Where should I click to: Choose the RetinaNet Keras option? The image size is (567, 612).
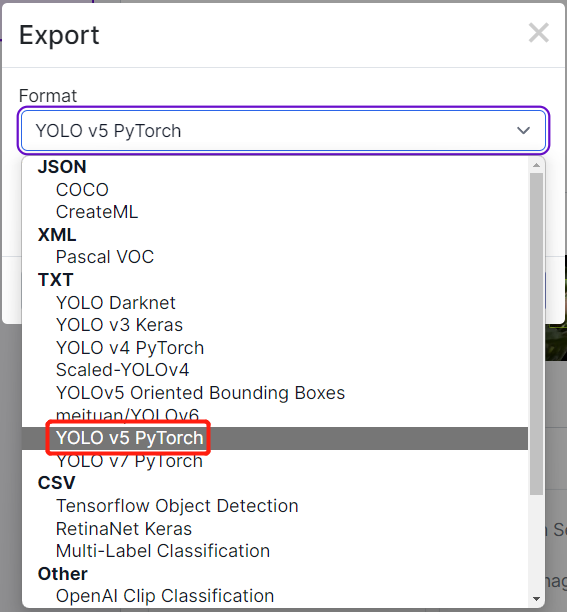click(x=275, y=528)
